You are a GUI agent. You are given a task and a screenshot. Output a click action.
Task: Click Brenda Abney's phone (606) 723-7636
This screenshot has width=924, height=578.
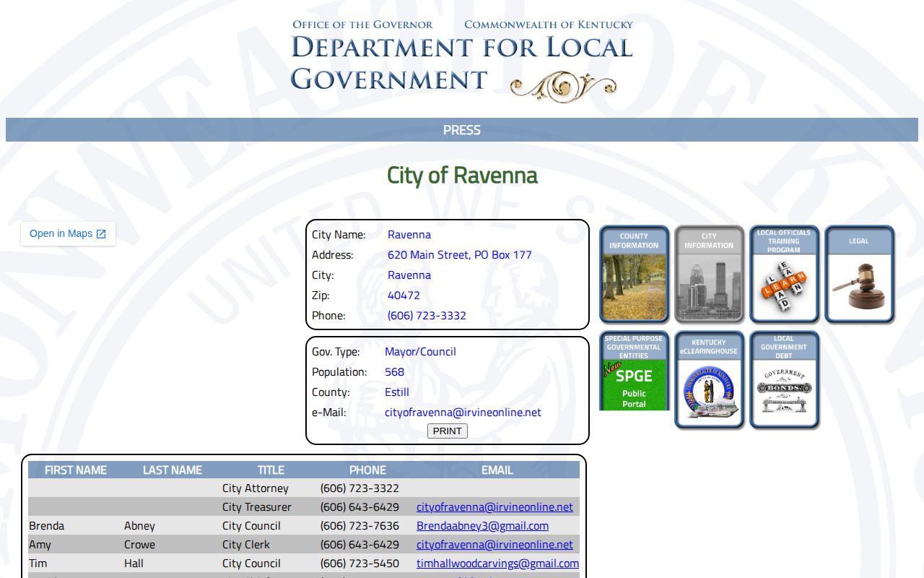[x=359, y=526]
